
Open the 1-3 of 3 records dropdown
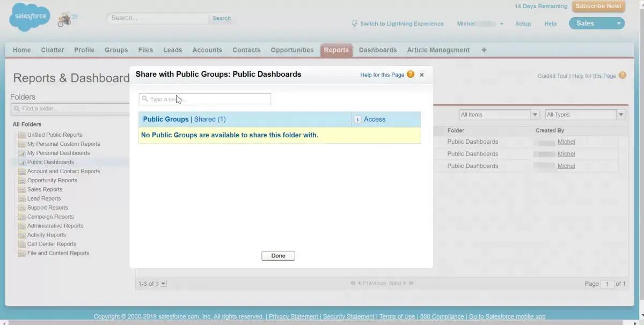pyautogui.click(x=164, y=284)
